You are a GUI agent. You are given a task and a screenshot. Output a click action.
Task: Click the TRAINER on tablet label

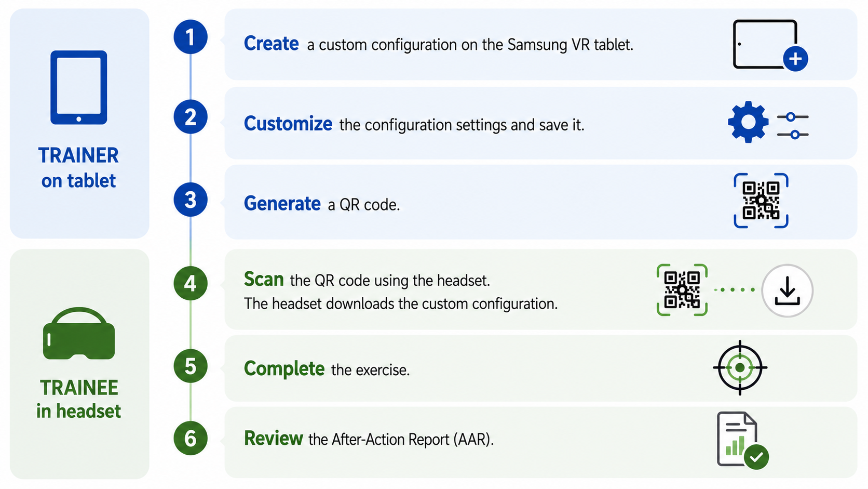(x=79, y=168)
